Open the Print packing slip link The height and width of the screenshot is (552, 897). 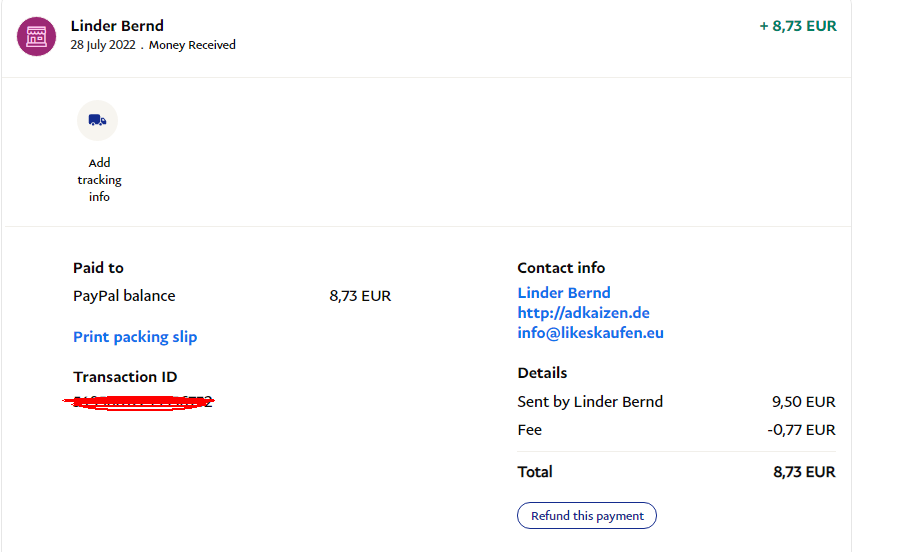coord(135,337)
